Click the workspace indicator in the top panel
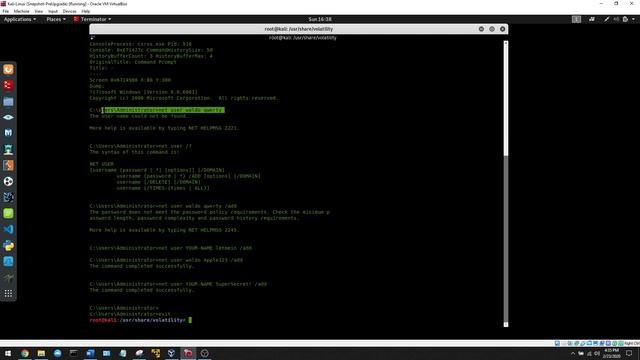This screenshot has width=640, height=360. click(x=576, y=19)
